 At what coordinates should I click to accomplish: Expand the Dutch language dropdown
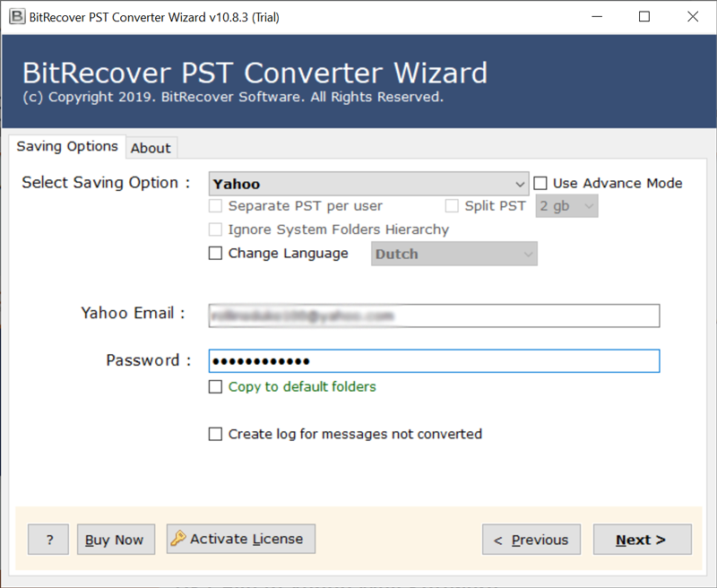[454, 254]
